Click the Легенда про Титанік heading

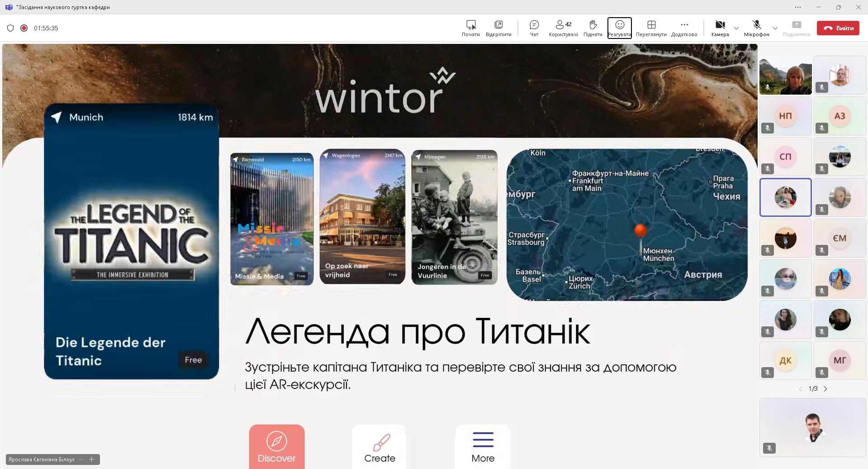[x=417, y=332]
